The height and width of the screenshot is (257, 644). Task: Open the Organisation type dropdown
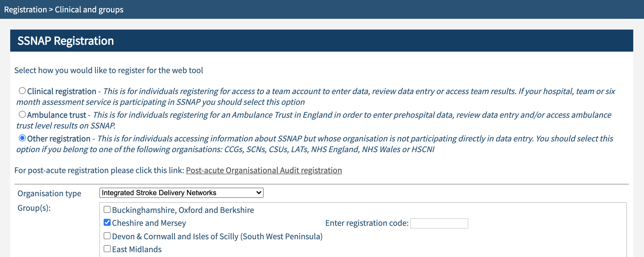(x=181, y=193)
